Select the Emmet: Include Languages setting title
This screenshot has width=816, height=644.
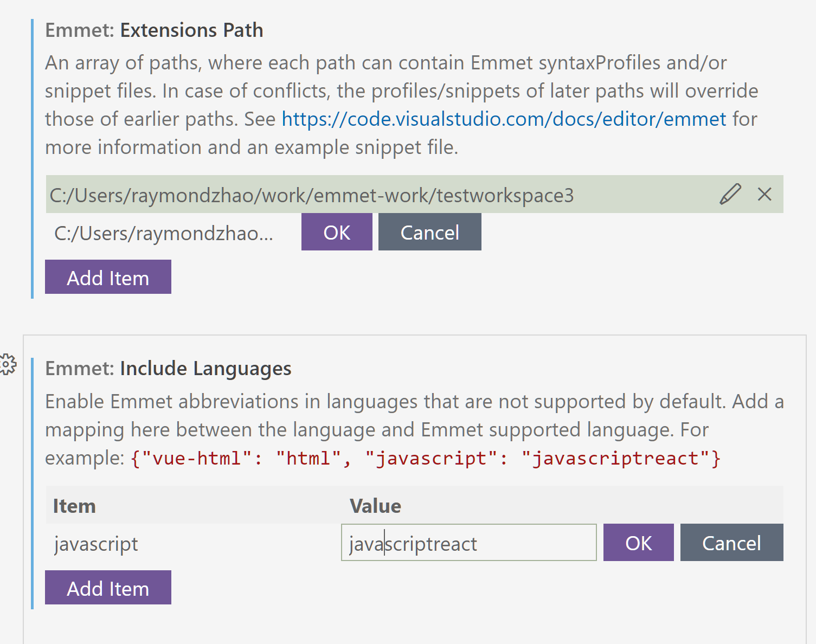pos(168,368)
